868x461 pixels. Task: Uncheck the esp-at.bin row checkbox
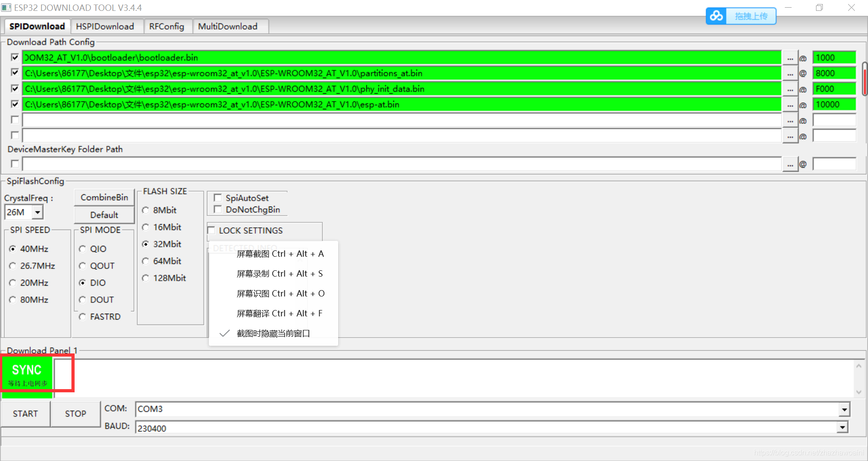[x=15, y=104]
